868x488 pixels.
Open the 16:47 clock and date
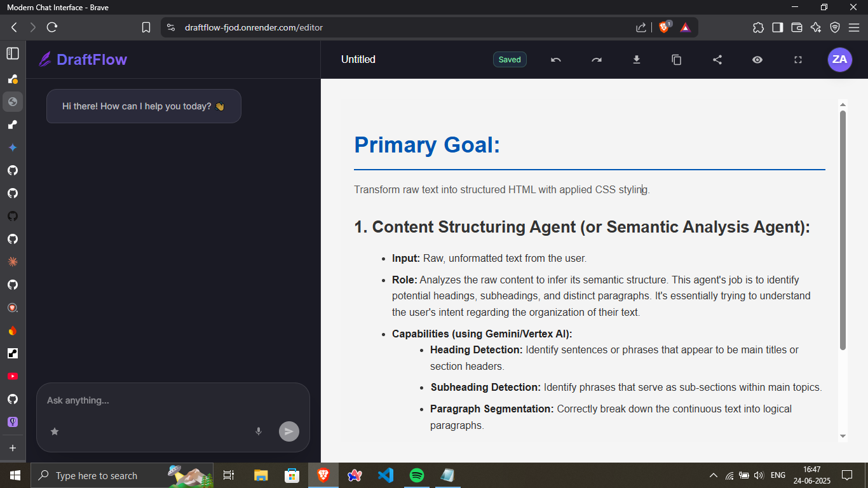[x=812, y=475]
